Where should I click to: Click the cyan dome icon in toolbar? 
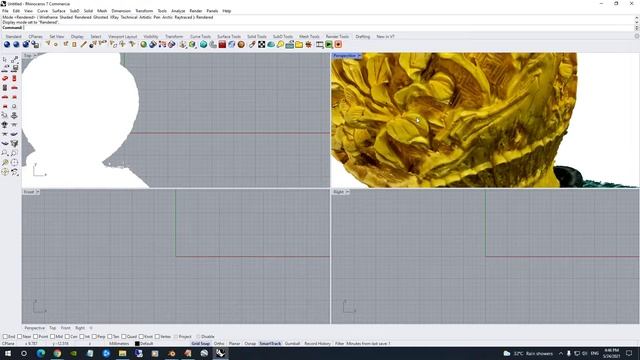coord(271,44)
